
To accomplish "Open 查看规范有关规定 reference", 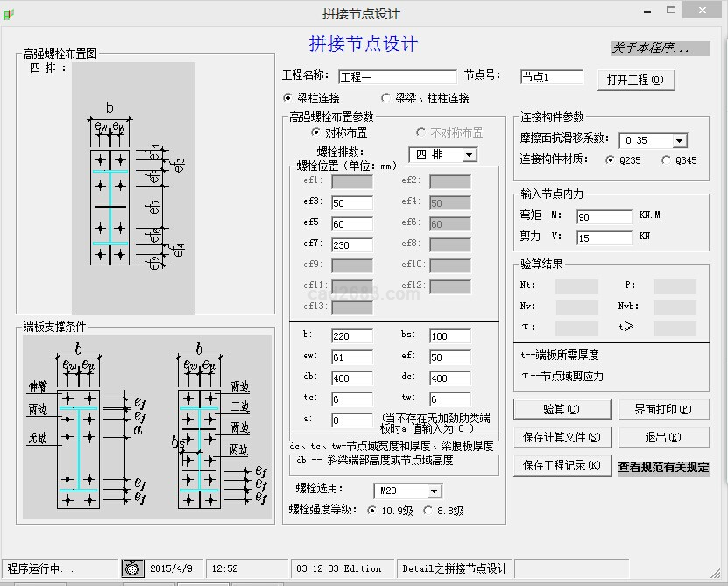I will (x=663, y=467).
